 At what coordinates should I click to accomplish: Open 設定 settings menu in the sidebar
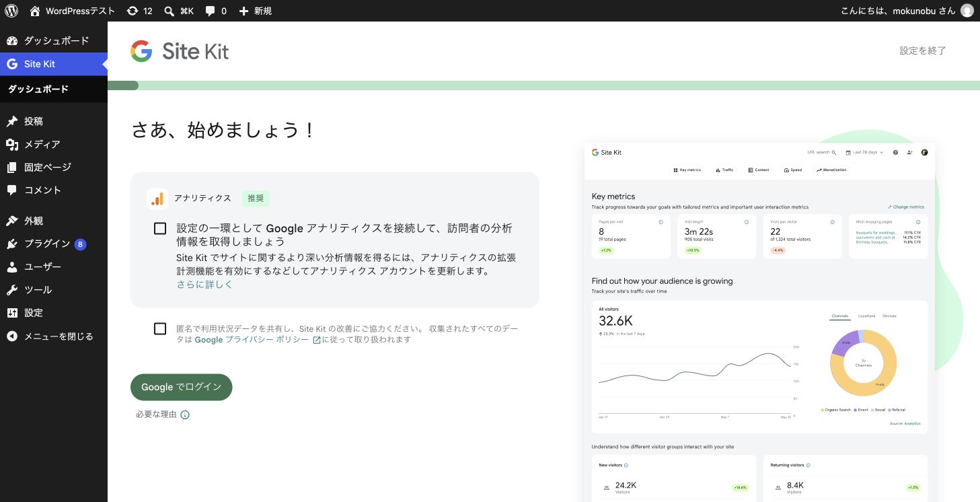(54, 313)
